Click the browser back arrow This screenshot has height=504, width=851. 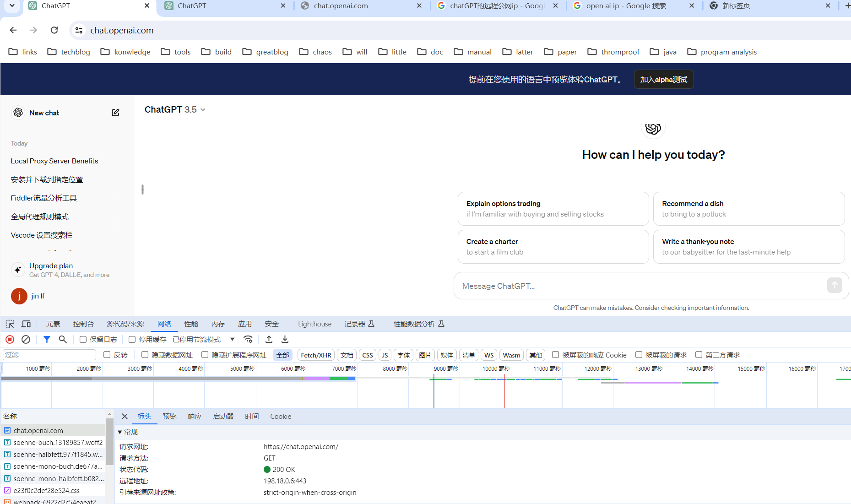13,30
